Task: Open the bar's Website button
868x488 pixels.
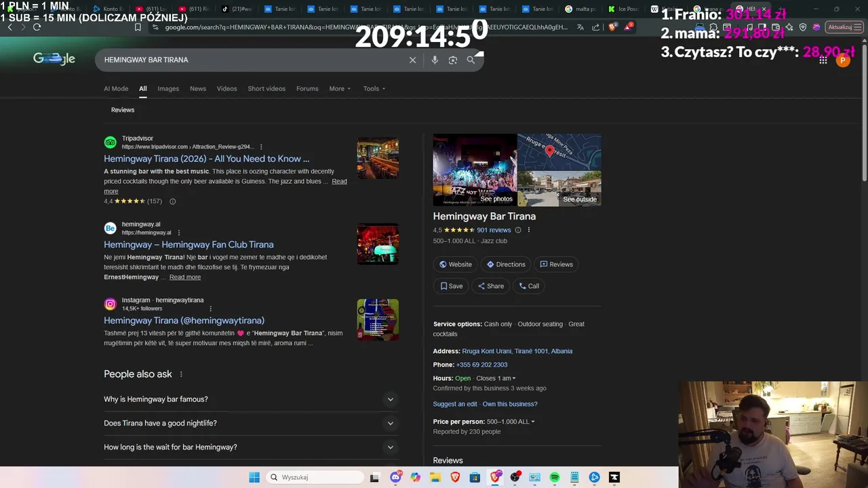Action: [x=455, y=264]
